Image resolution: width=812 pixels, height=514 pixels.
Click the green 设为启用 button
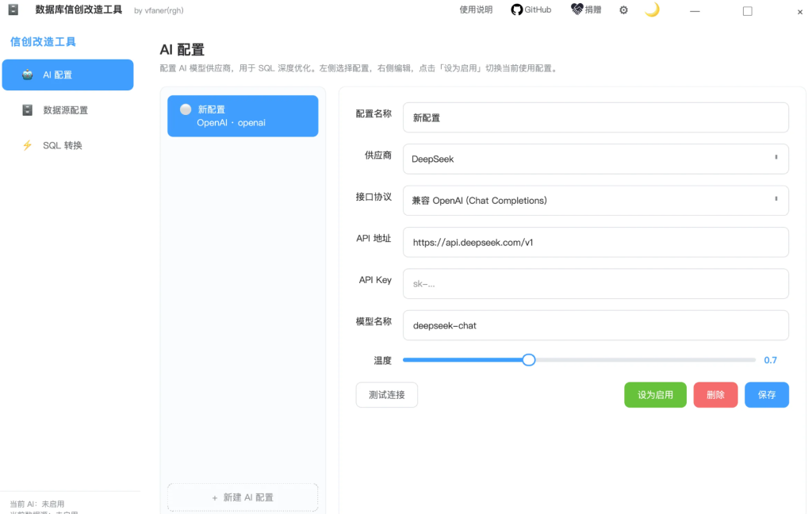[655, 395]
